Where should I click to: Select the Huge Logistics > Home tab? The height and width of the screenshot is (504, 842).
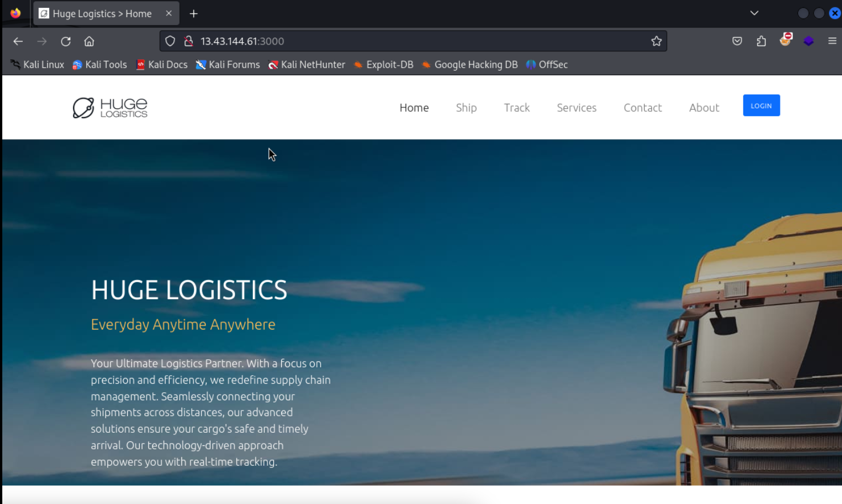click(106, 14)
